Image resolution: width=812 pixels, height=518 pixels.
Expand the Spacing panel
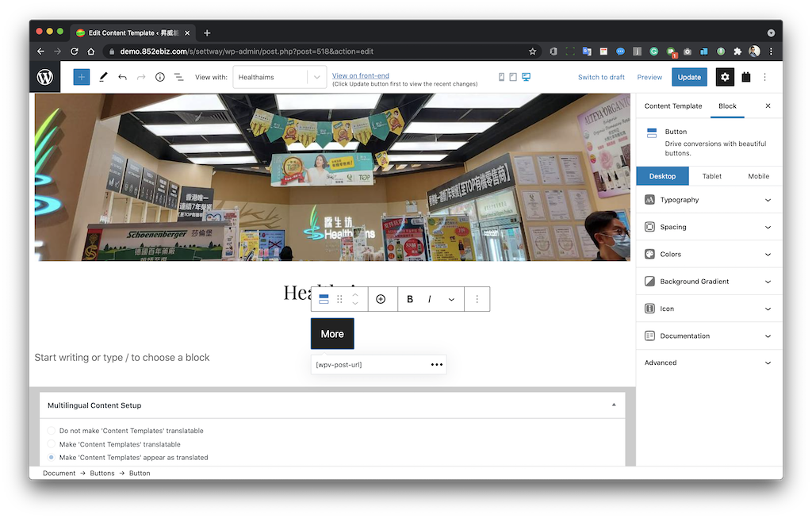click(708, 227)
